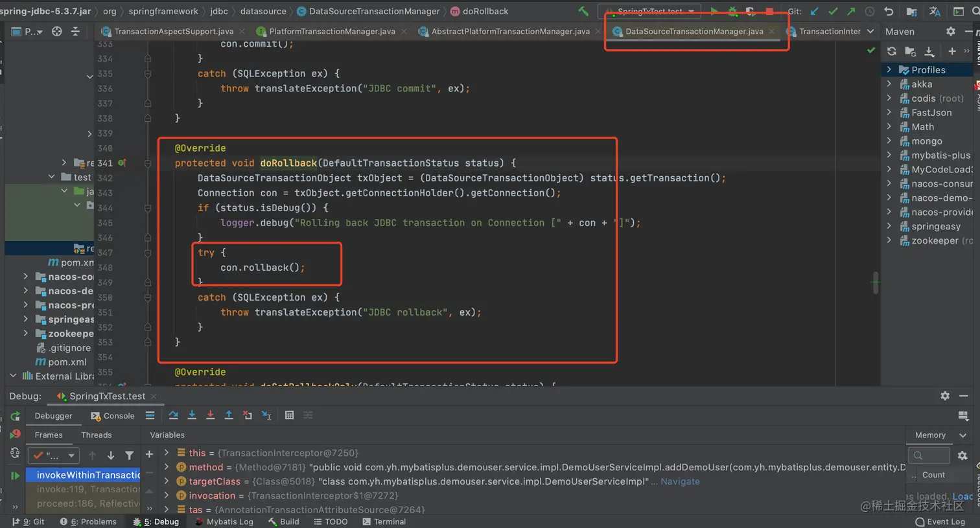The height and width of the screenshot is (528, 980).
Task: Click collapse all icon in Project panel
Action: pyautogui.click(x=75, y=31)
